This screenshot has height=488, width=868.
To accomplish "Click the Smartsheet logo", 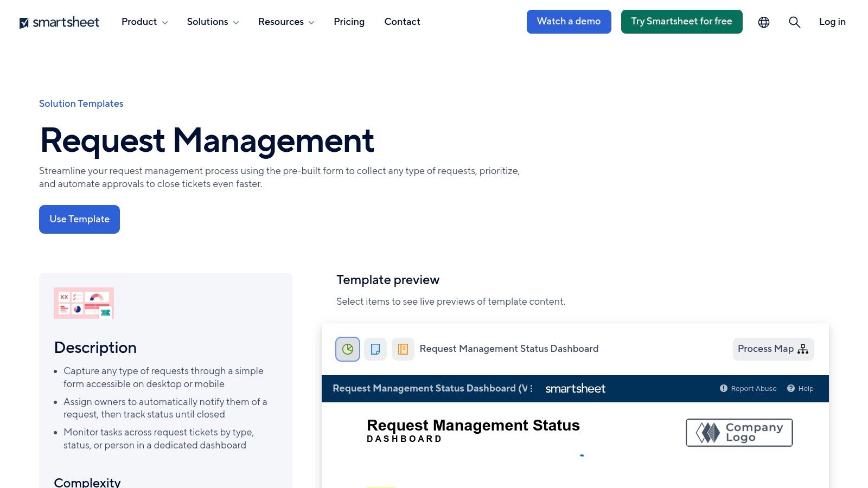I will point(60,22).
